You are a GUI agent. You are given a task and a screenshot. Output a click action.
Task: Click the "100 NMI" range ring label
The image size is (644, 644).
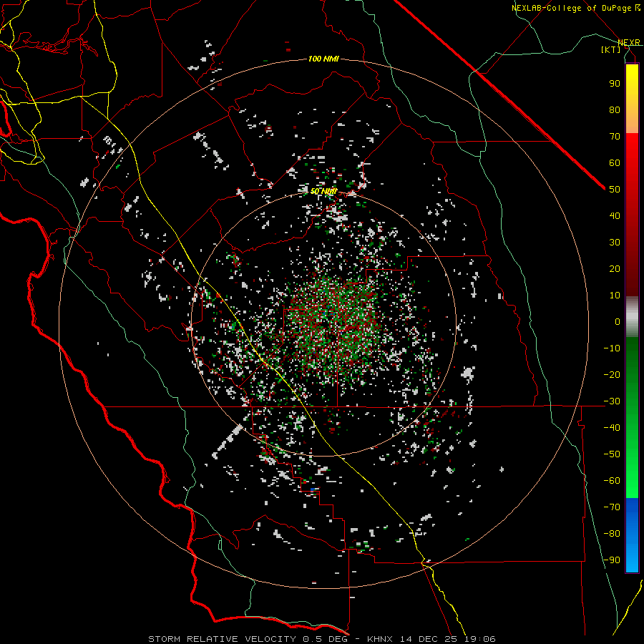(323, 59)
